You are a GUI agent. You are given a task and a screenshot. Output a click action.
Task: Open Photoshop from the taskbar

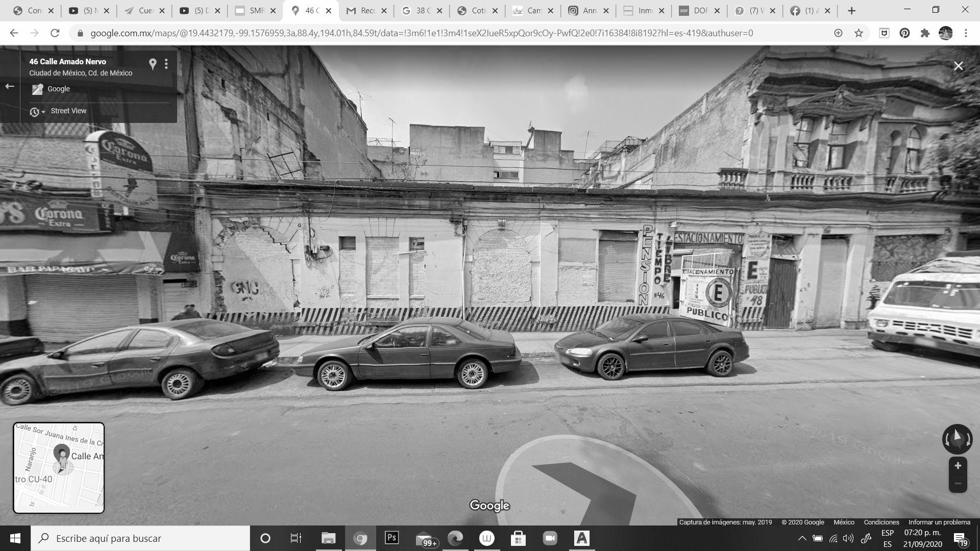391,538
